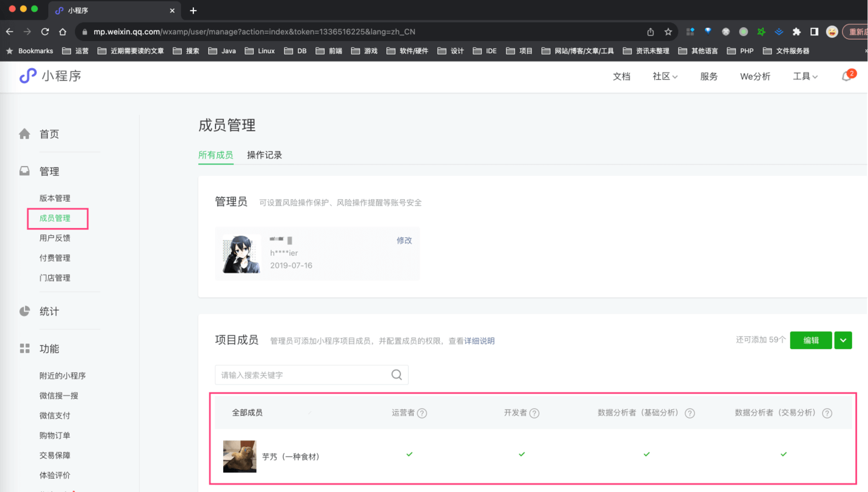Click the 小程序 logo icon
Viewport: 868px width, 492px height.
(28, 76)
